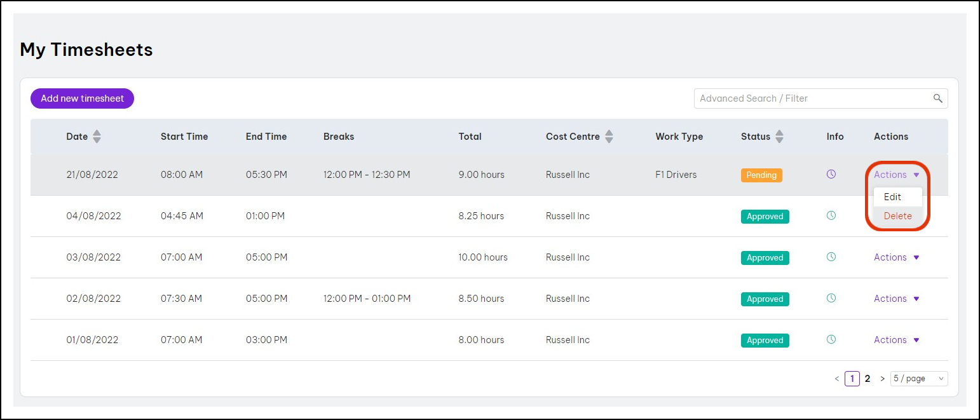Sort timesheets by Date column arrows

97,137
